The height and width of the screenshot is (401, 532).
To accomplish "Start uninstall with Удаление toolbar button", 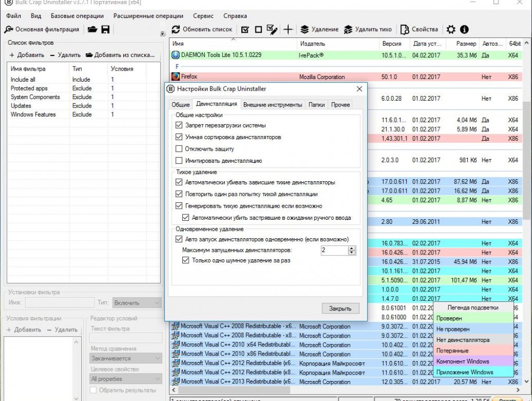I will click(320, 30).
